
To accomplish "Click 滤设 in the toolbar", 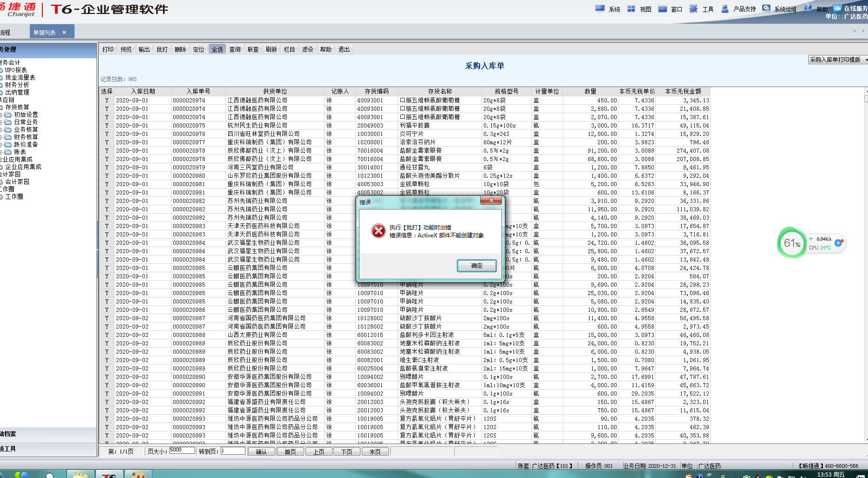I will [308, 49].
